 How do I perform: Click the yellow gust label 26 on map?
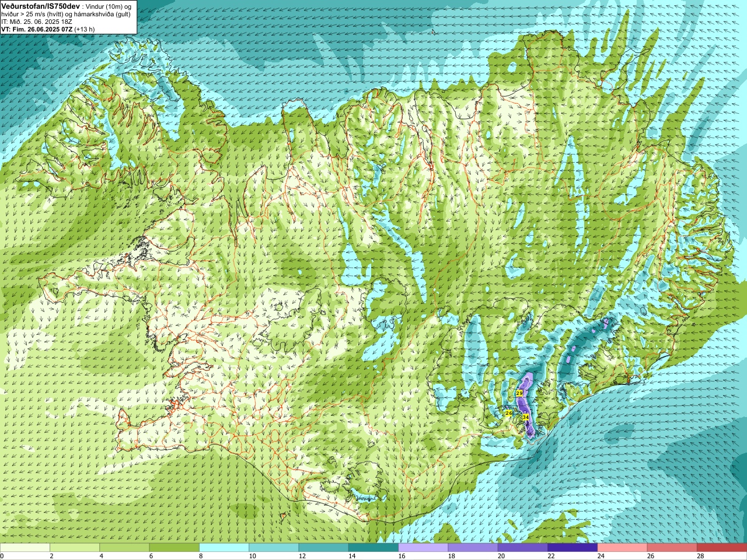pos(508,413)
